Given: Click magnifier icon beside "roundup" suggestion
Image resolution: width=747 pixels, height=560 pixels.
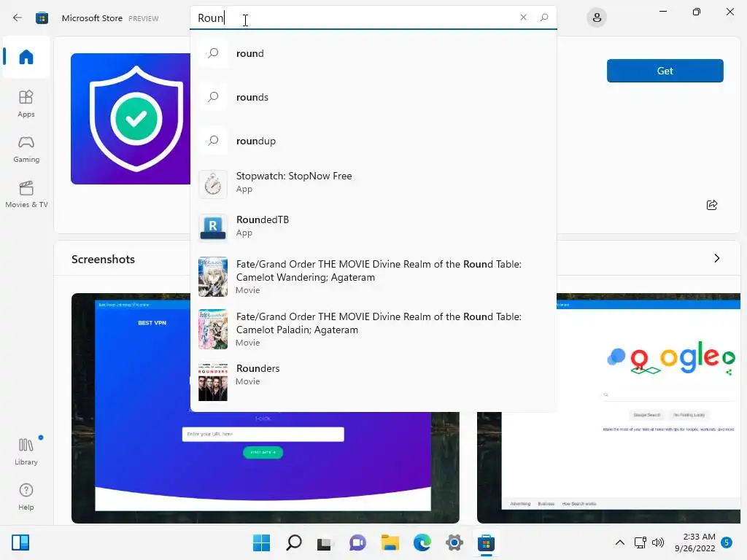Looking at the screenshot, I should [213, 141].
